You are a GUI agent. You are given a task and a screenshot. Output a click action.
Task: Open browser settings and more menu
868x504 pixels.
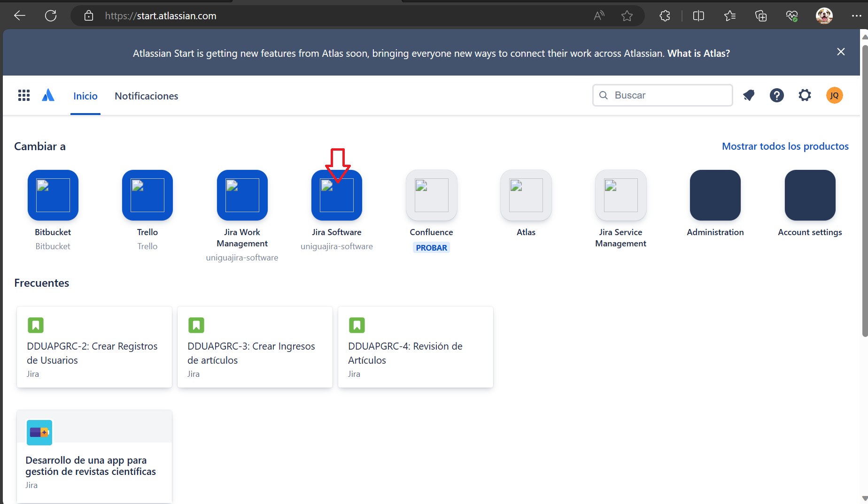pos(856,16)
